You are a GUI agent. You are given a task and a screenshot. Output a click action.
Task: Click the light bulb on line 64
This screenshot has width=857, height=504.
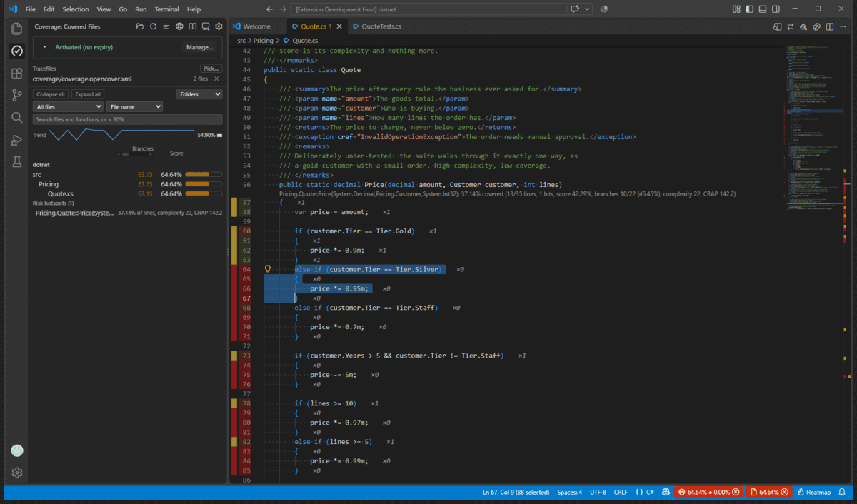(269, 269)
